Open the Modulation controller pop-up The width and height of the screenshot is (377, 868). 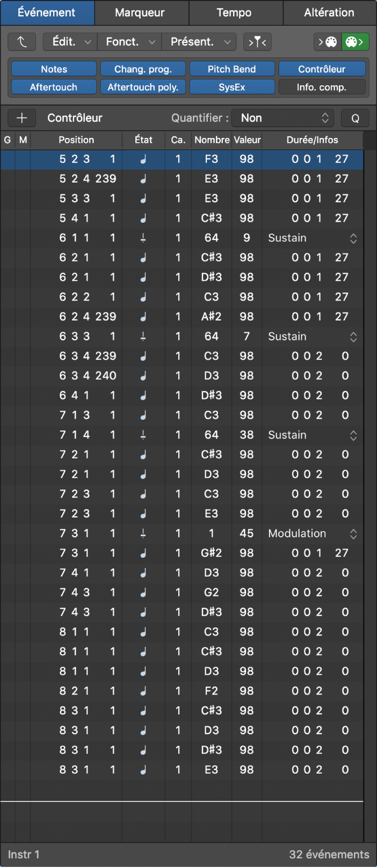[313, 534]
